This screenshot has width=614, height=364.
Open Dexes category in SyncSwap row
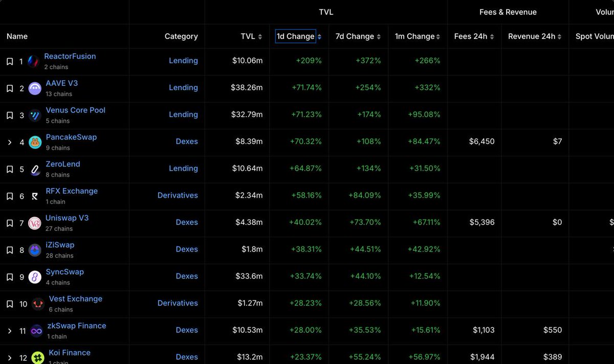click(187, 276)
